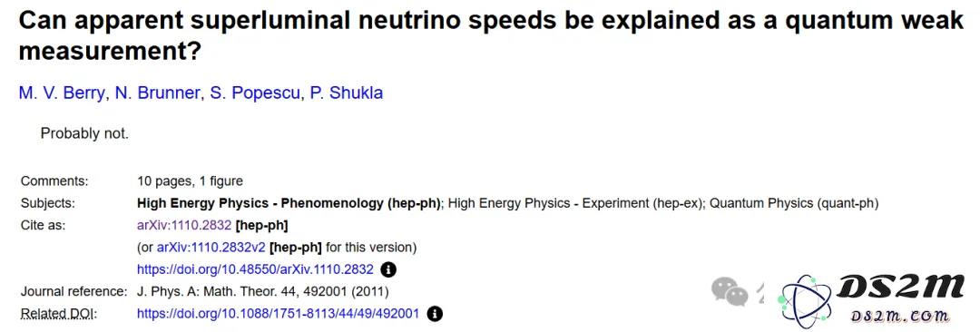Click the paper title heading

pyautogui.click(x=491, y=35)
